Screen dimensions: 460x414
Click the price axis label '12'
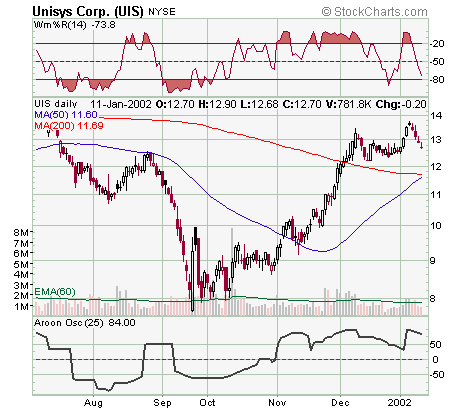pyautogui.click(x=436, y=166)
